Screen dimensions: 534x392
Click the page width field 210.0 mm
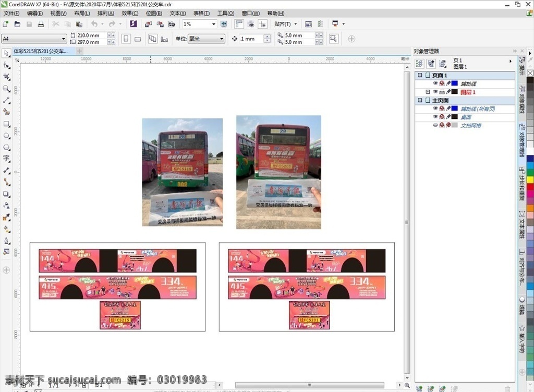click(x=91, y=35)
